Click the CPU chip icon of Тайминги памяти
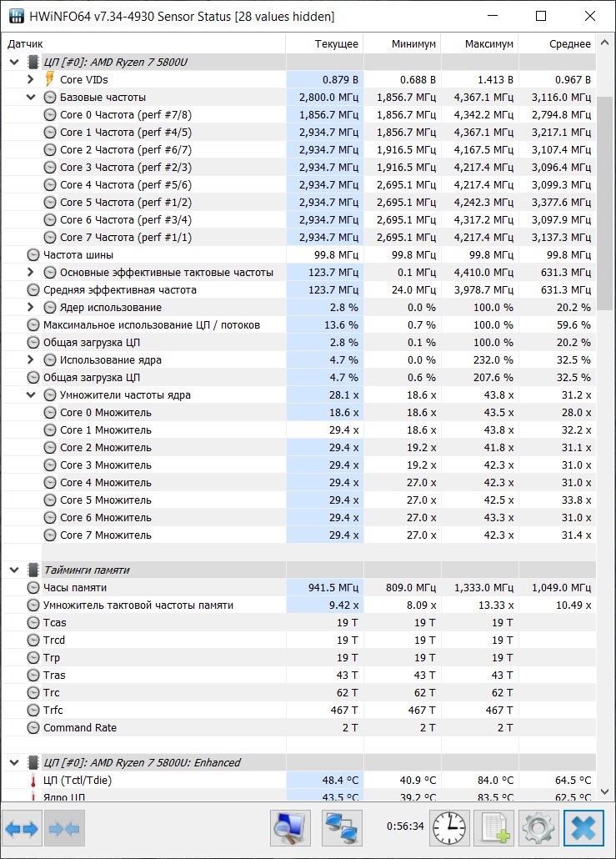This screenshot has width=616, height=859. [x=33, y=570]
